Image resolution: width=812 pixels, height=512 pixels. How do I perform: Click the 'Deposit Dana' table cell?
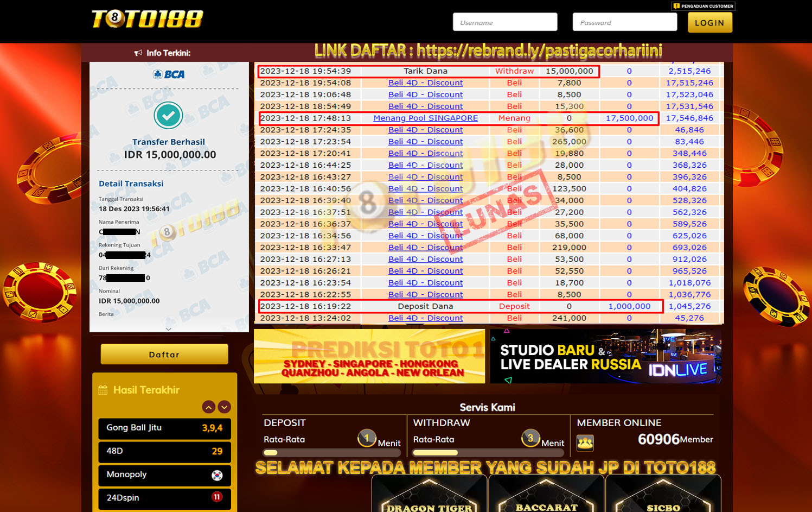[426, 306]
